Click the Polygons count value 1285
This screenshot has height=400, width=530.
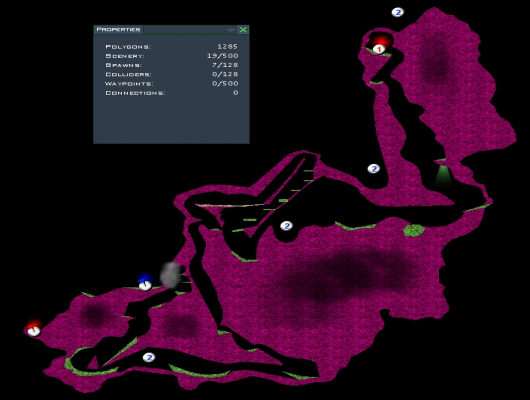[227, 46]
